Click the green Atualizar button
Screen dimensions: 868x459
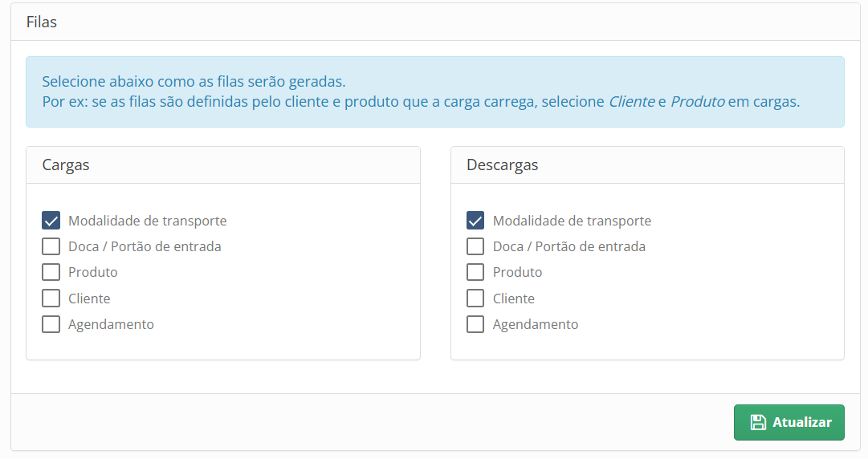pos(789,423)
